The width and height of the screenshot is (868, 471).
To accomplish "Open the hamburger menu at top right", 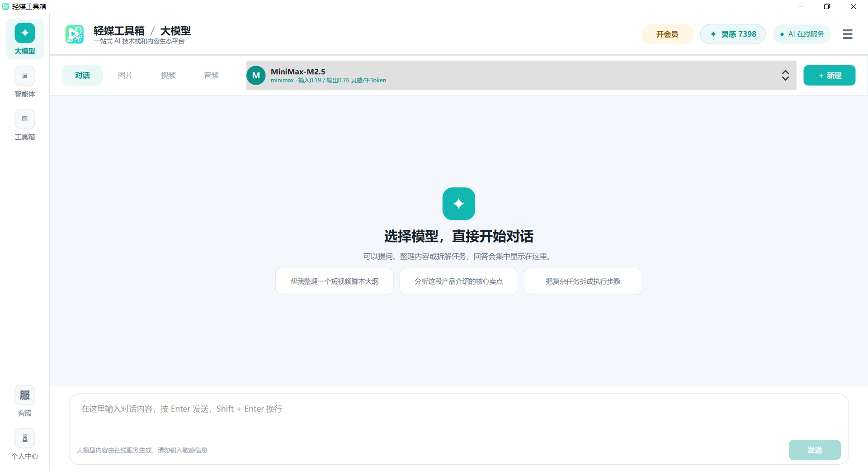I will coord(848,34).
